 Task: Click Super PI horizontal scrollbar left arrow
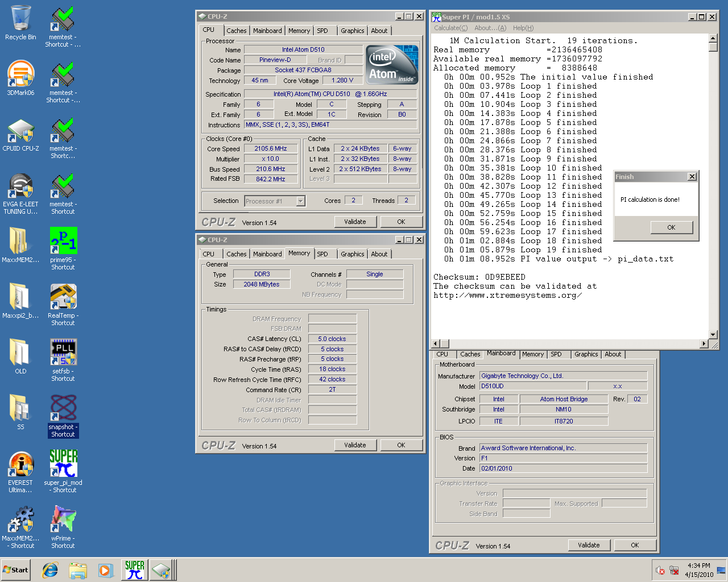436,343
